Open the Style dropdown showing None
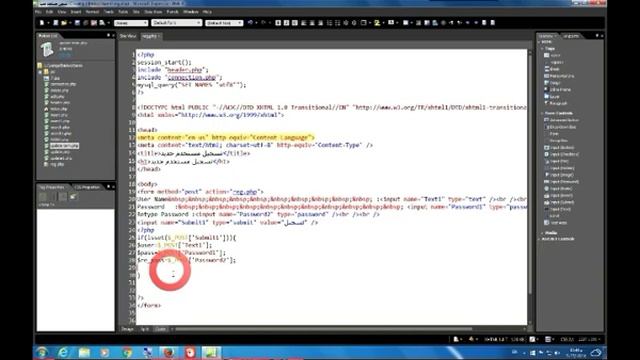 point(131,23)
